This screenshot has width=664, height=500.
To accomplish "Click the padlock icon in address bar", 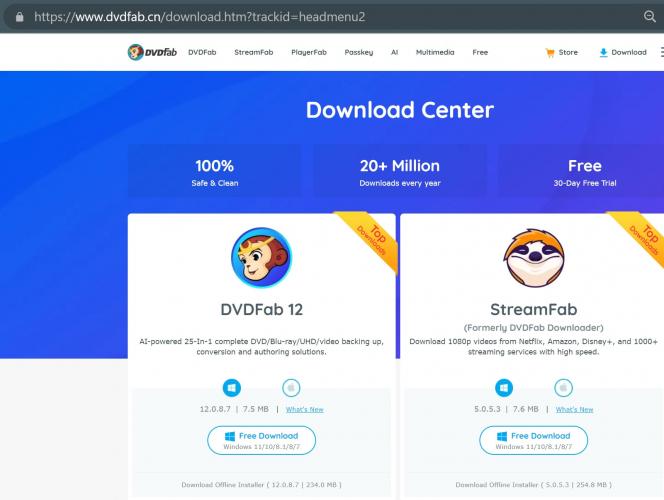I will pyautogui.click(x=19, y=17).
